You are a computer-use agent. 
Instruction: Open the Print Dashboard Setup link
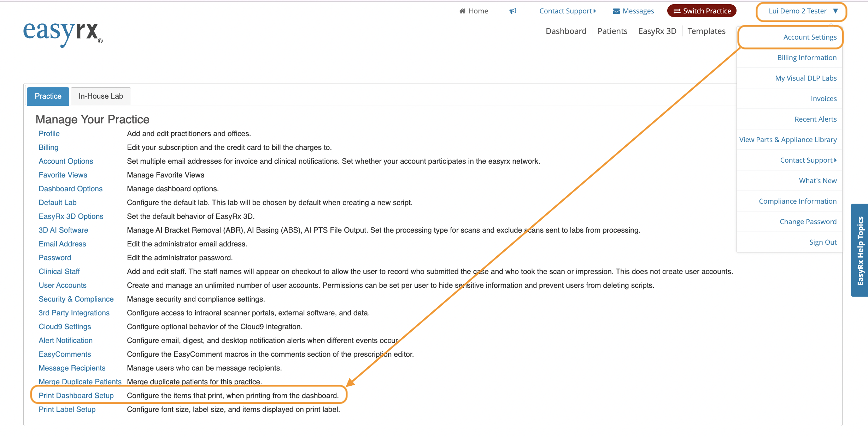pos(76,396)
